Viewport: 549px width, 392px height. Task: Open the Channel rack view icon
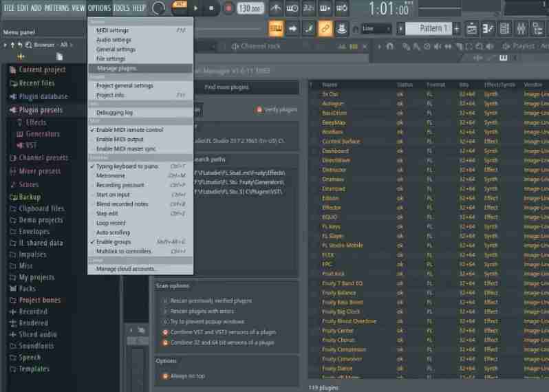504,29
